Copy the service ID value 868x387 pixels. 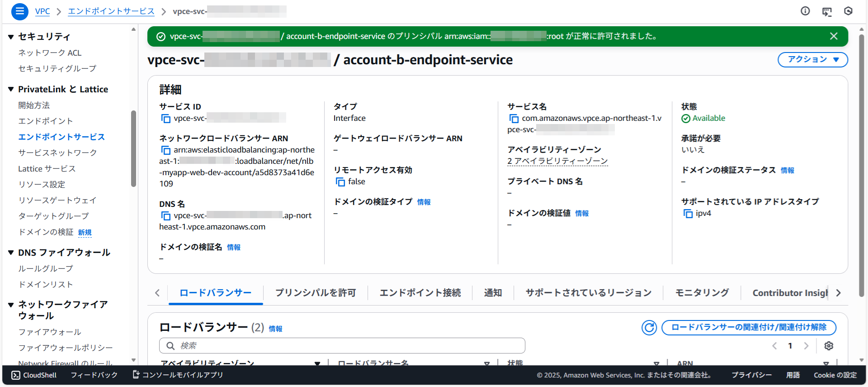[x=165, y=119]
